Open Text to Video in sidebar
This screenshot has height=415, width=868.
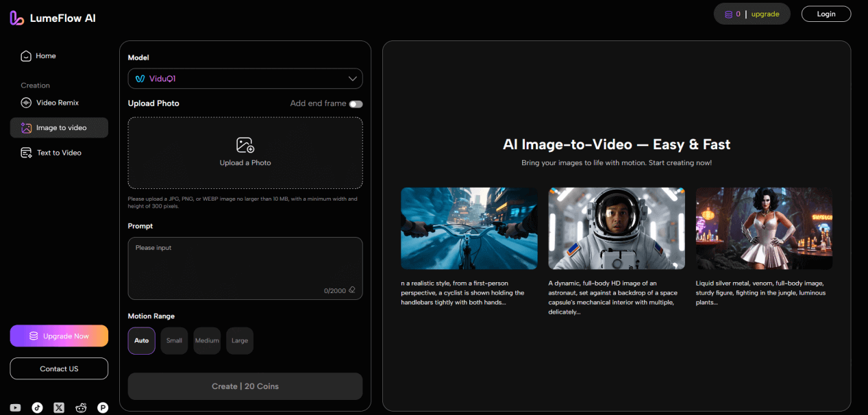(59, 153)
